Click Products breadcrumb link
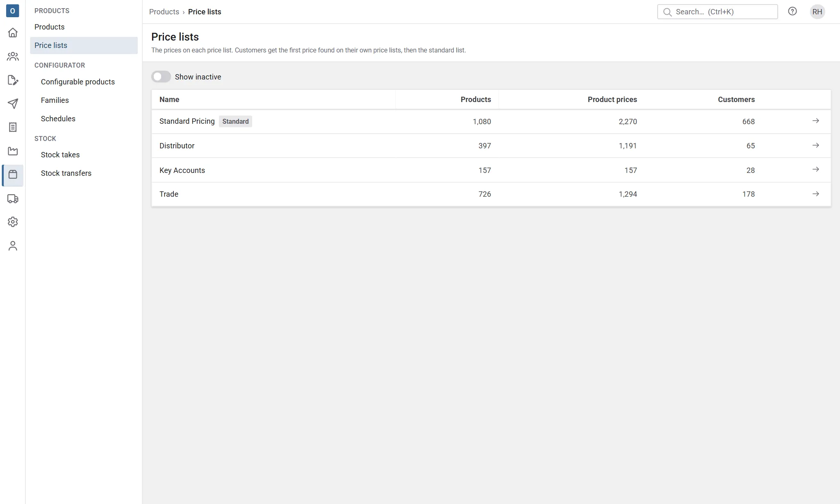This screenshot has width=840, height=504. 164,12
